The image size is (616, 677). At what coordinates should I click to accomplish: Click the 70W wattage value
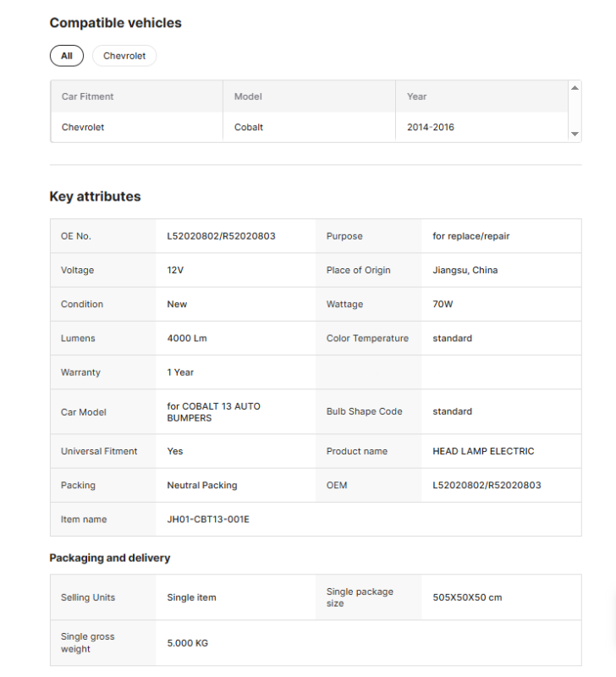[x=444, y=304]
